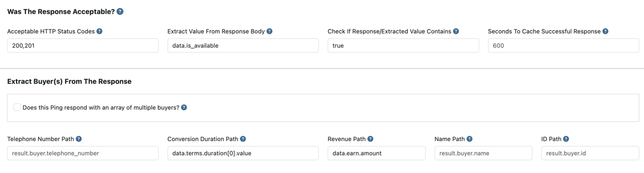Image resolution: width=644 pixels, height=173 pixels.
Task: Select the Conversion Duration Path input
Action: pos(243,153)
